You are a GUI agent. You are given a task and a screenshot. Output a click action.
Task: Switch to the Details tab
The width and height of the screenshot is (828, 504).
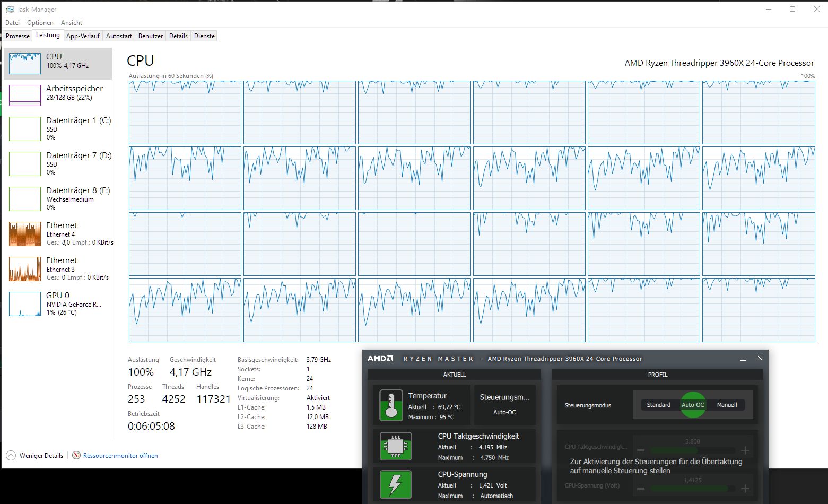point(178,36)
